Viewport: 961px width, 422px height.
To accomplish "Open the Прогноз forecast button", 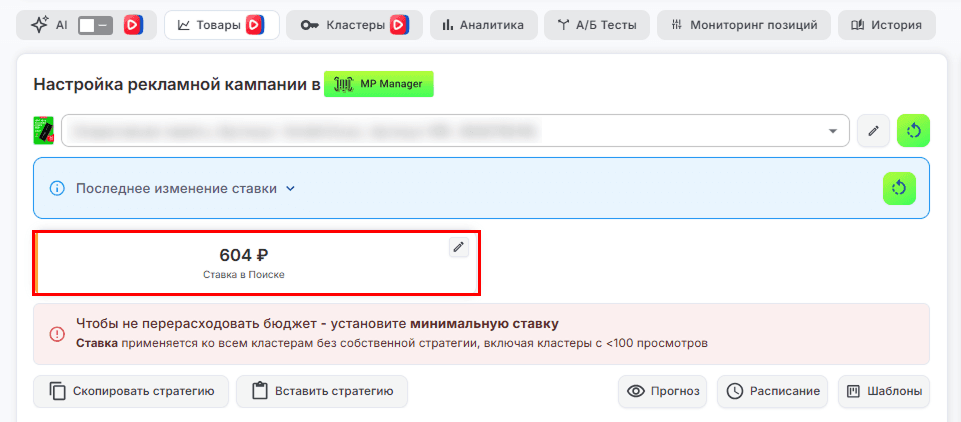I will click(x=663, y=391).
